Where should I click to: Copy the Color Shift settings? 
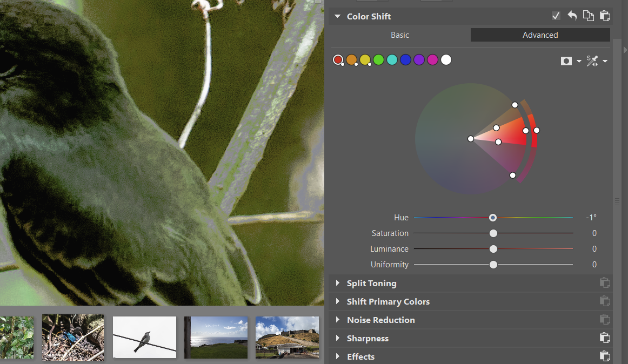[589, 16]
